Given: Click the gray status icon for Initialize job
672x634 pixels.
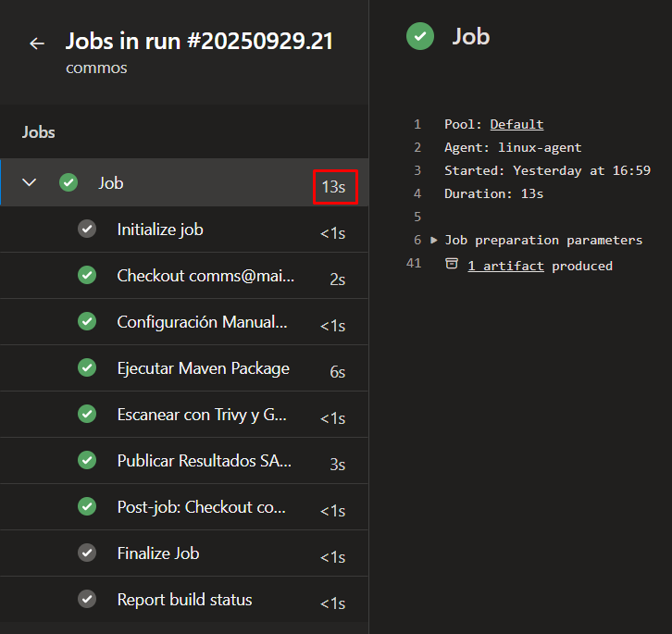Looking at the screenshot, I should 87,229.
